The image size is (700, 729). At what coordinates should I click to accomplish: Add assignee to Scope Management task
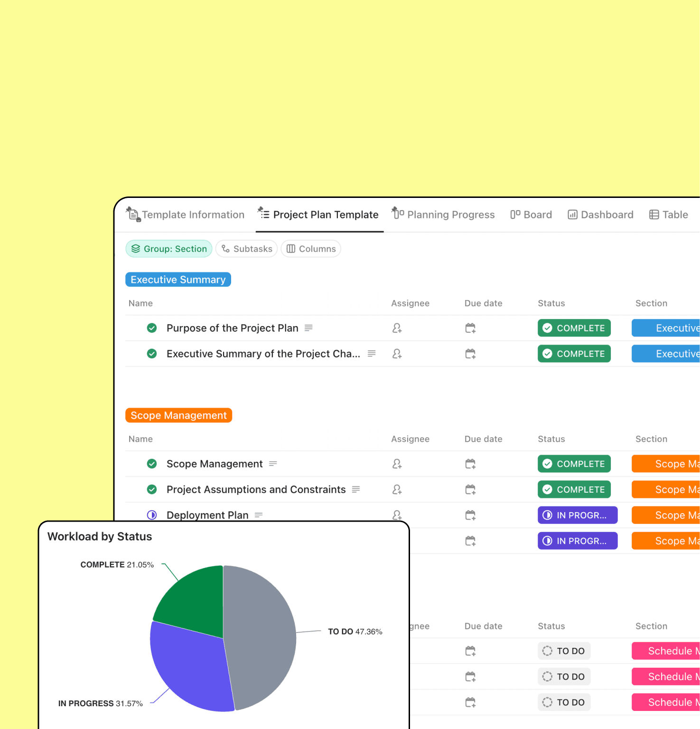point(397,464)
